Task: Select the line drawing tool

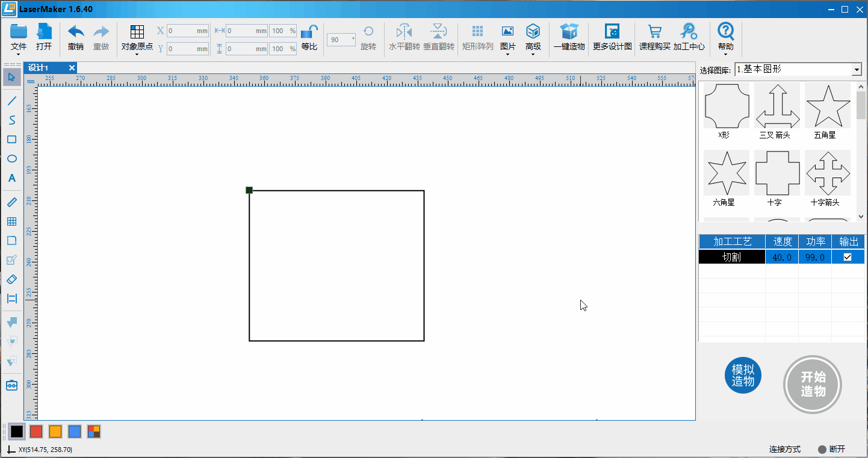Action: pos(11,101)
